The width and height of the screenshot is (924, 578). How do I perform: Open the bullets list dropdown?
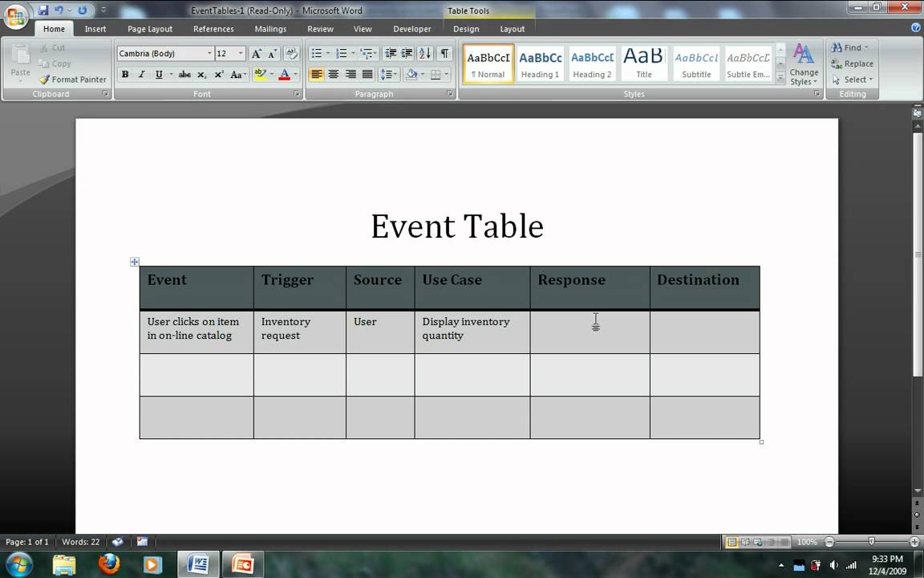tap(328, 54)
